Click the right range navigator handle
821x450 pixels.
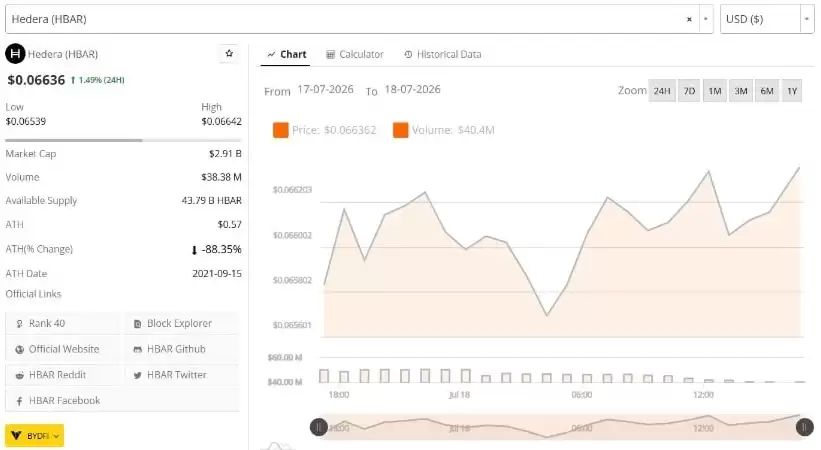click(804, 427)
